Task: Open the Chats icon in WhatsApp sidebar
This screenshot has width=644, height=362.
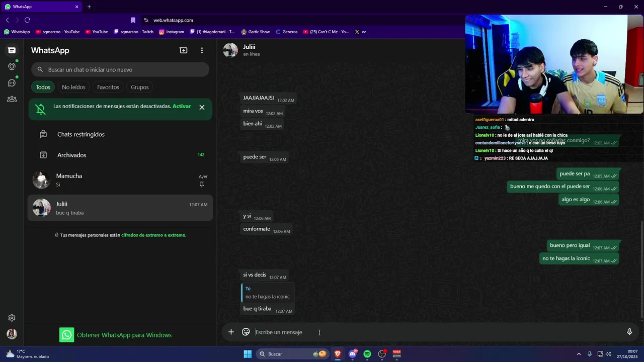Action: tap(12, 50)
